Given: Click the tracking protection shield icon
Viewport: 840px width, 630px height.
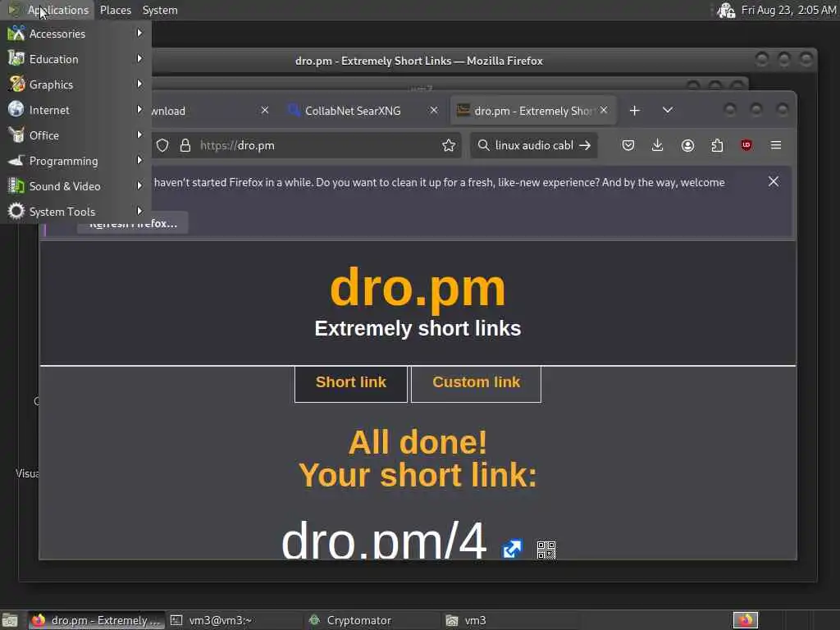Looking at the screenshot, I should (162, 145).
